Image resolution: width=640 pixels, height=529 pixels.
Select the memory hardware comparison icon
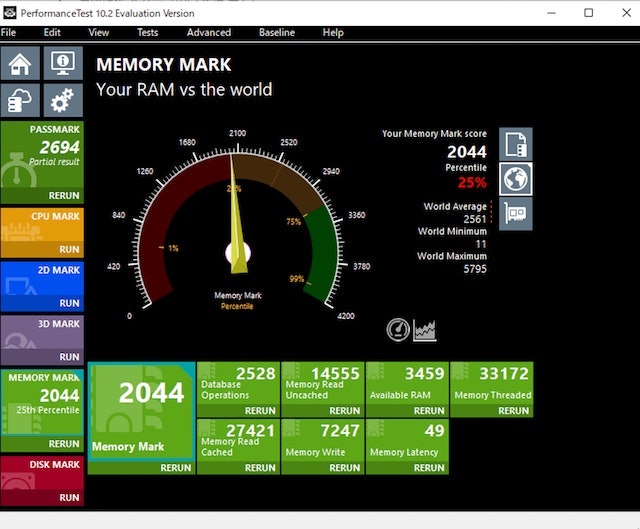coord(516,214)
